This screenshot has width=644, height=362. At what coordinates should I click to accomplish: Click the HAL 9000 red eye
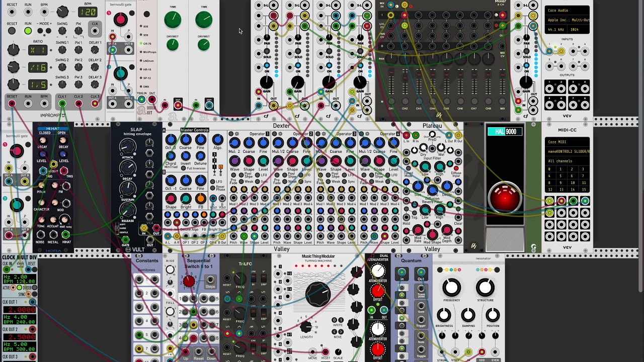tap(505, 197)
